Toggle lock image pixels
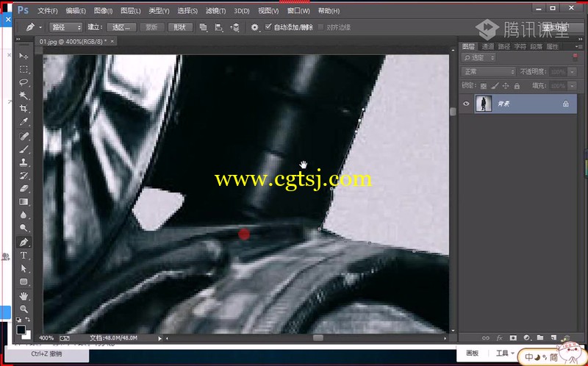 pyautogui.click(x=494, y=86)
